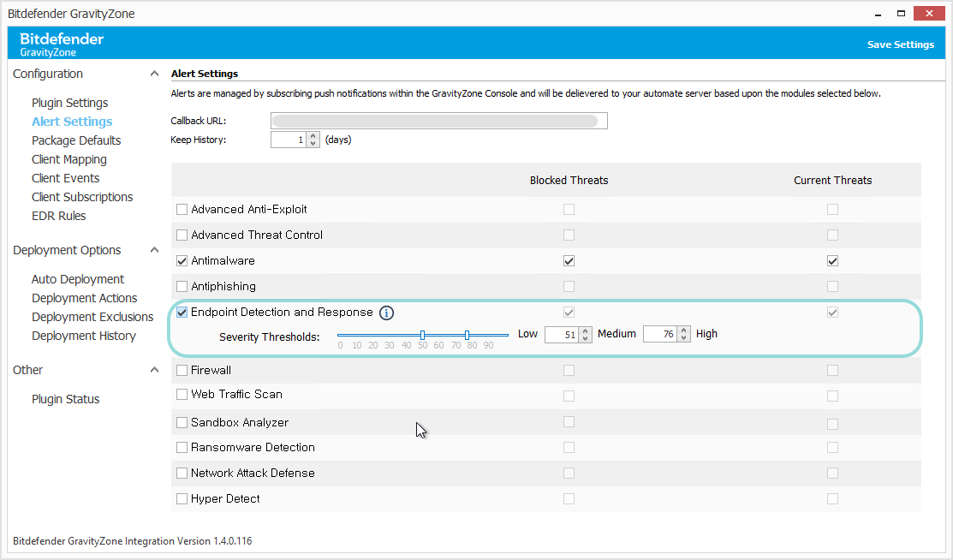Image resolution: width=953 pixels, height=560 pixels.
Task: Collapse the Other section
Action: pyautogui.click(x=154, y=369)
